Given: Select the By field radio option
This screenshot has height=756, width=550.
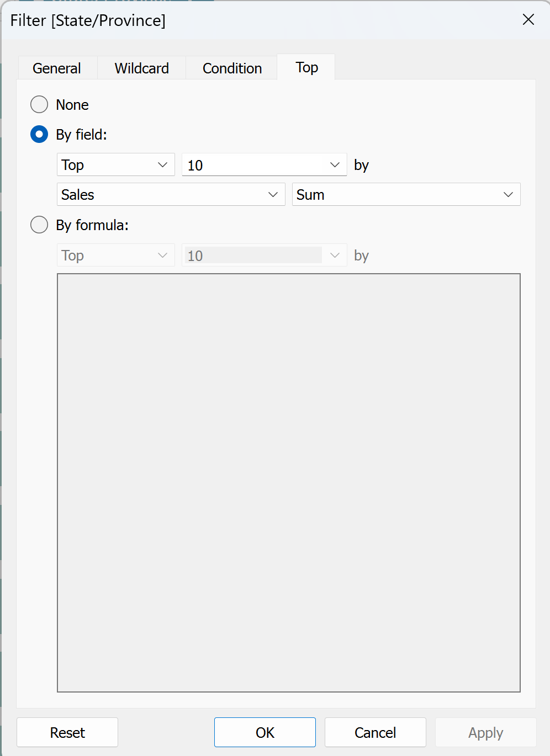Looking at the screenshot, I should (x=39, y=134).
